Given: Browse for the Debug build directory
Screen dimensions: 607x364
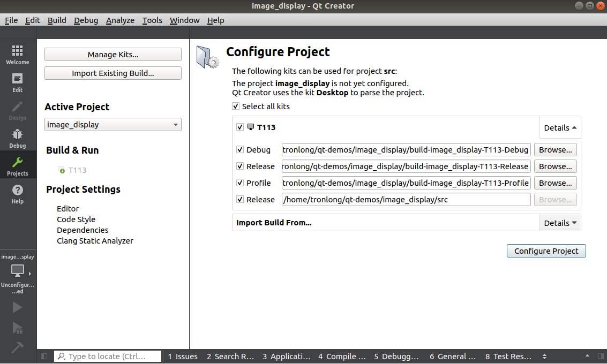Looking at the screenshot, I should 556,150.
